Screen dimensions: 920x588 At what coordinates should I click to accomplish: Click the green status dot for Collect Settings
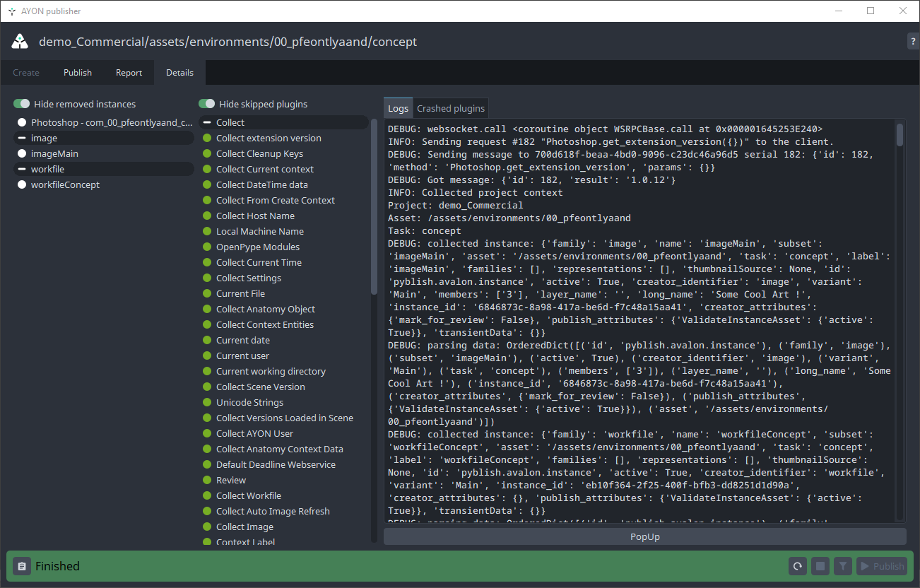207,278
